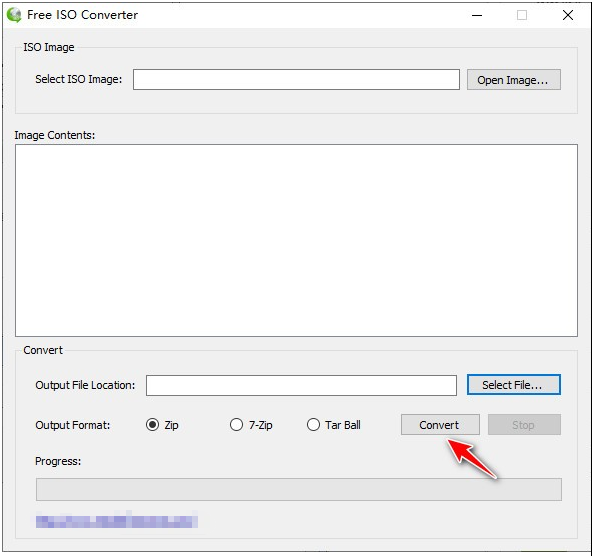The width and height of the screenshot is (594, 558).
Task: Click the Select ISO Image path field
Action: click(x=296, y=80)
